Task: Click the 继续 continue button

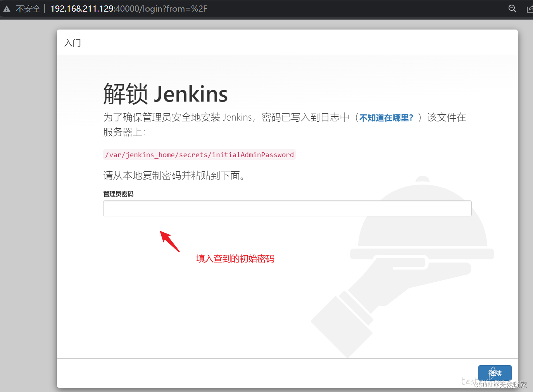Action: (x=495, y=373)
